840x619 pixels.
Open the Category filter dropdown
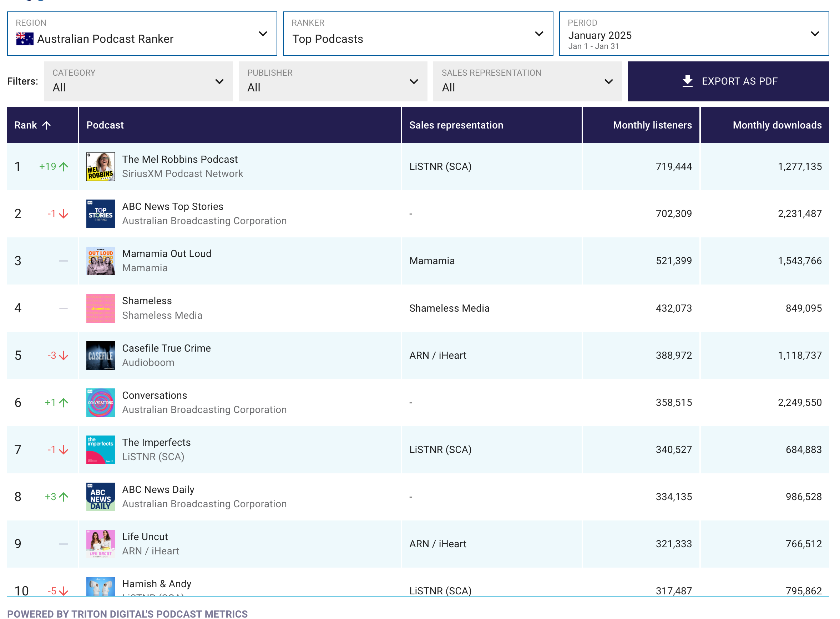coord(138,82)
